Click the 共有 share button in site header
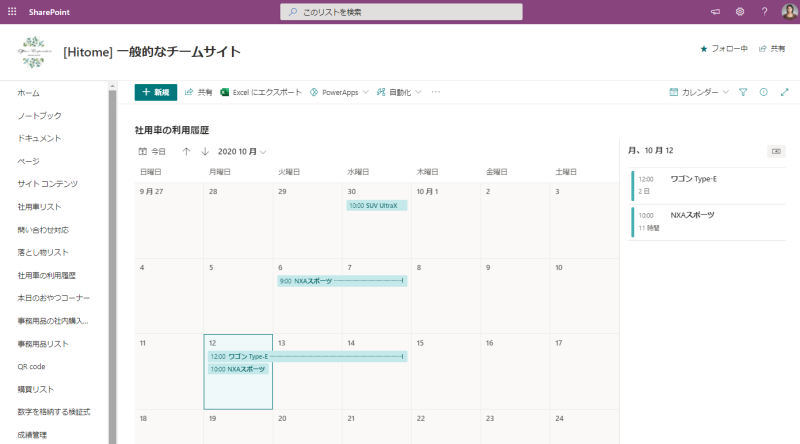 pyautogui.click(x=772, y=48)
